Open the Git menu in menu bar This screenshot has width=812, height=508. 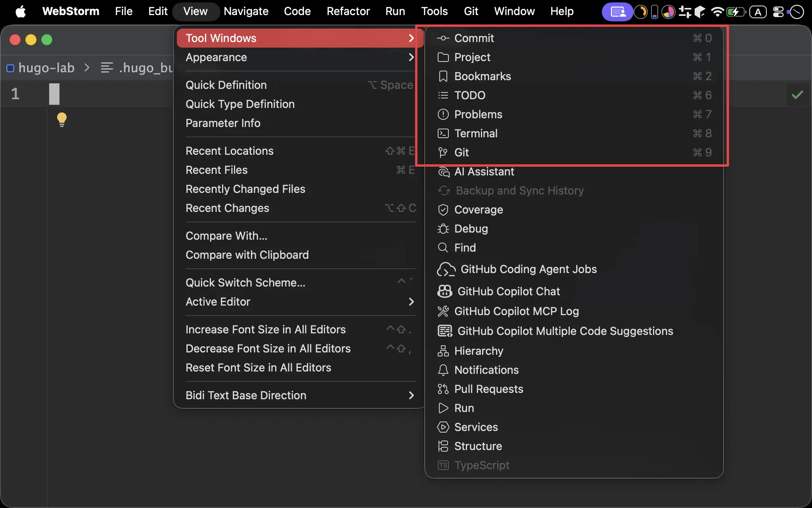[x=471, y=11]
